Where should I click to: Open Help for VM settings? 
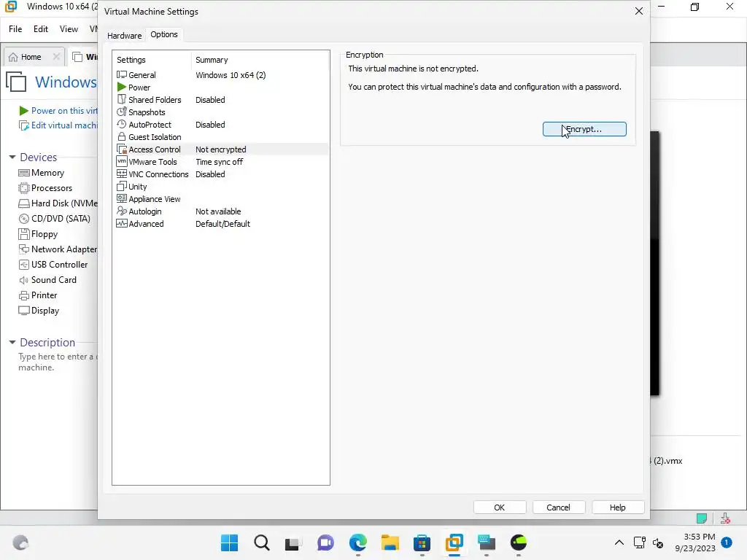617,507
